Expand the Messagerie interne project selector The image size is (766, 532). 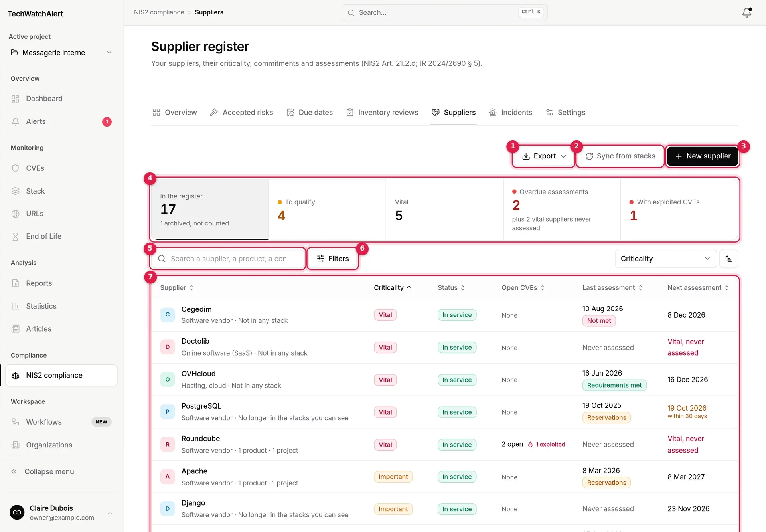coord(61,53)
